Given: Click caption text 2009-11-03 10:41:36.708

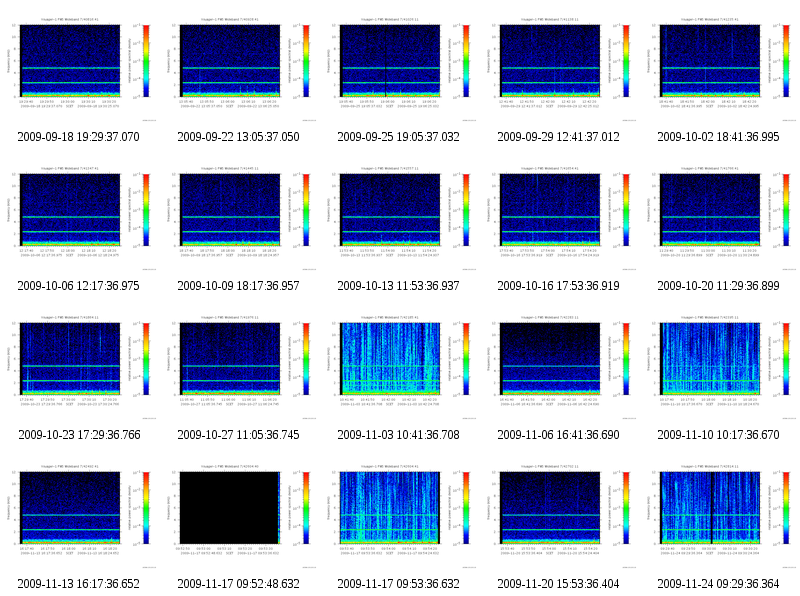Looking at the screenshot, I should 398,435.
